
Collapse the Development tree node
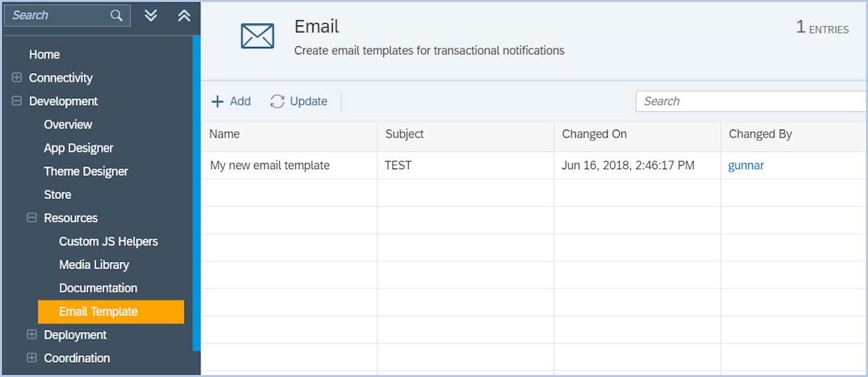pos(17,101)
